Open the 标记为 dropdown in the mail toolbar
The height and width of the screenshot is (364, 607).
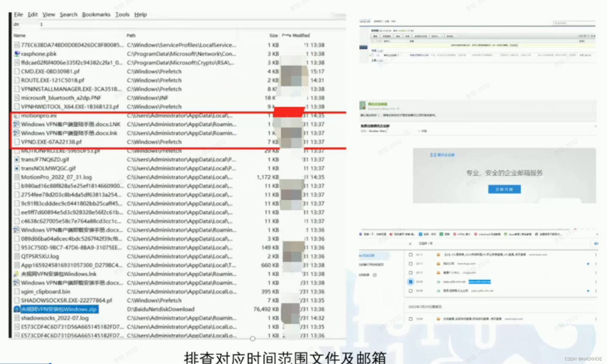[x=437, y=36]
